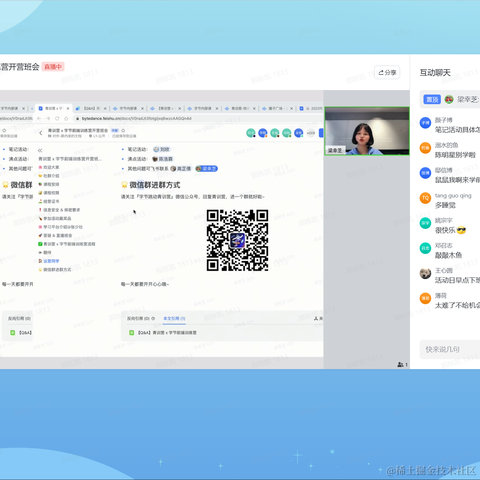Click the 多睡觉 chat message
The height and width of the screenshot is (480, 480).
445,205
